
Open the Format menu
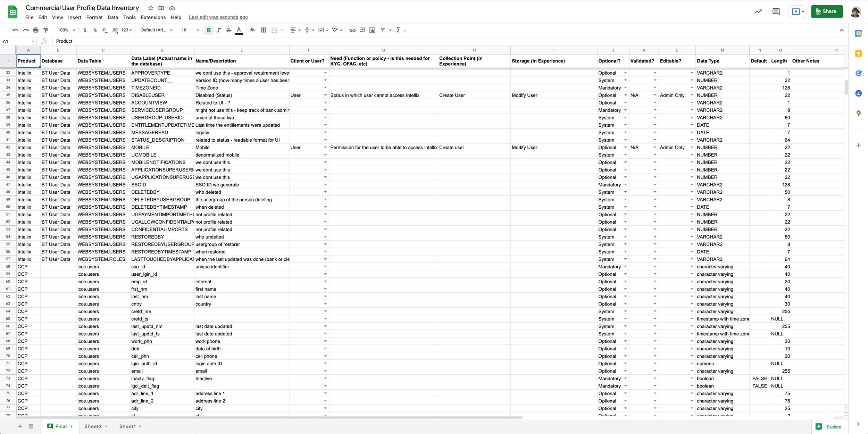(x=94, y=17)
